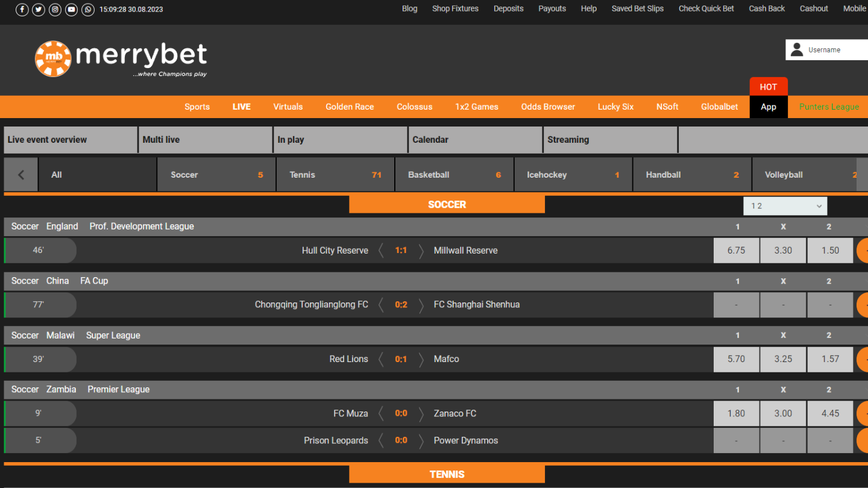The width and height of the screenshot is (868, 488).
Task: Open the Facebook social icon
Action: [x=22, y=9]
